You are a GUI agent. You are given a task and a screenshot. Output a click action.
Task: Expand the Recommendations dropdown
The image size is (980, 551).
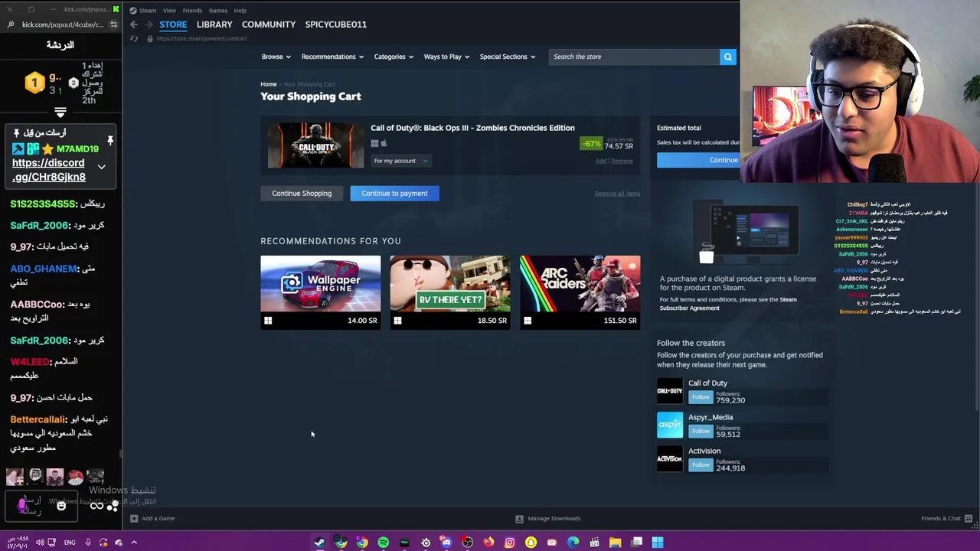point(332,57)
